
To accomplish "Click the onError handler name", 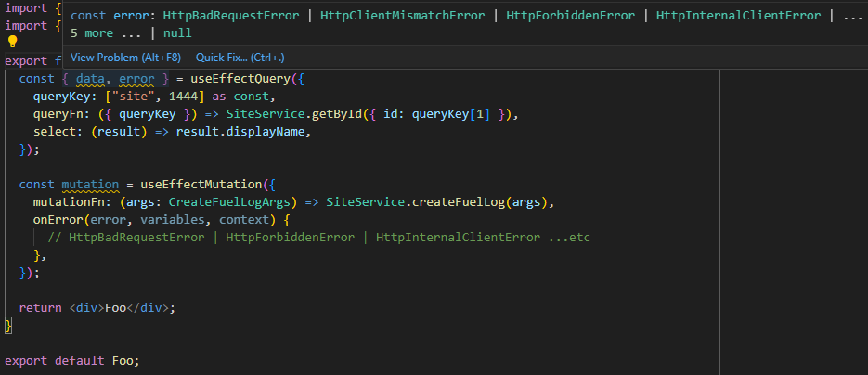I will tap(58, 220).
